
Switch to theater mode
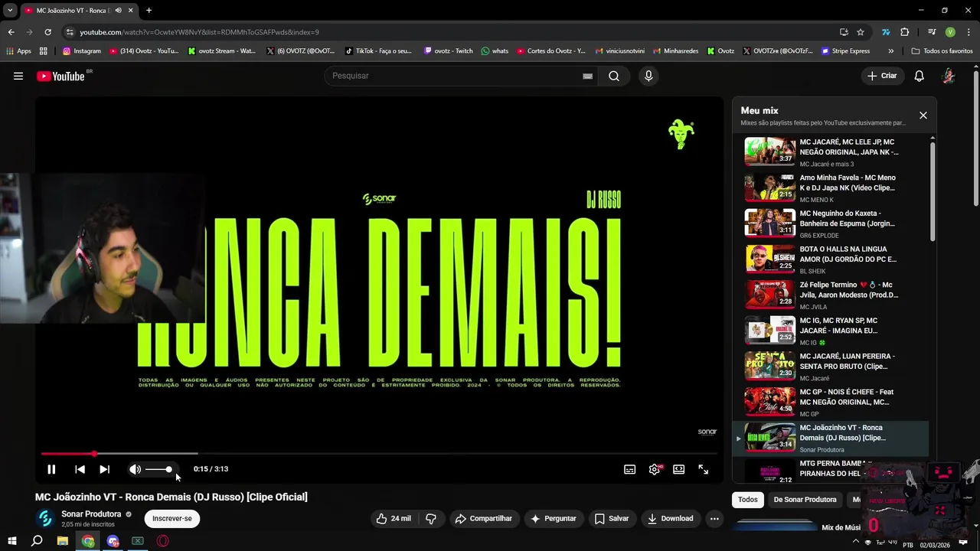tap(678, 469)
